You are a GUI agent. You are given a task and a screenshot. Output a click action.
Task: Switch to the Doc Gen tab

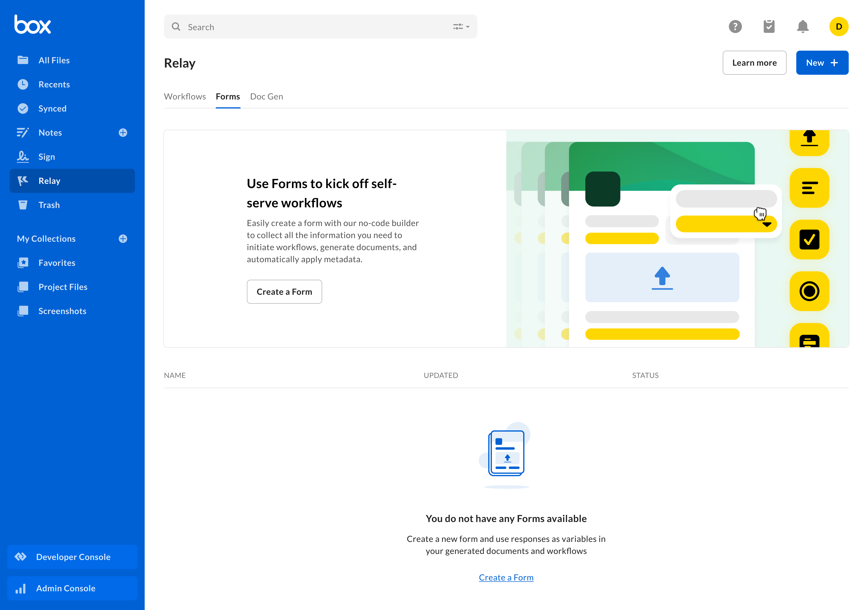(267, 97)
